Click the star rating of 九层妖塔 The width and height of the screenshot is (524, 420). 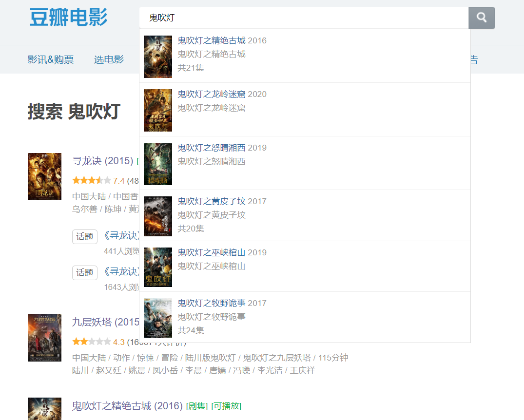click(x=92, y=342)
